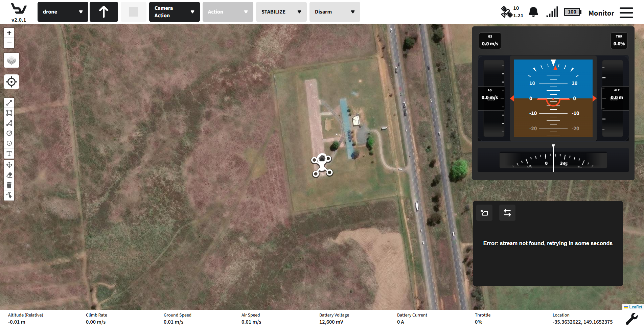
Task: Click the trash delete-all icon
Action: pos(9,185)
